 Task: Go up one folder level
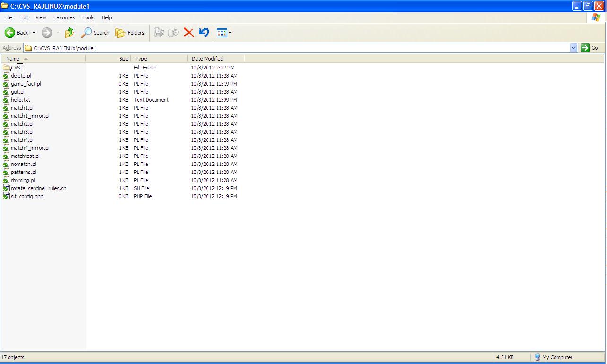(x=69, y=32)
